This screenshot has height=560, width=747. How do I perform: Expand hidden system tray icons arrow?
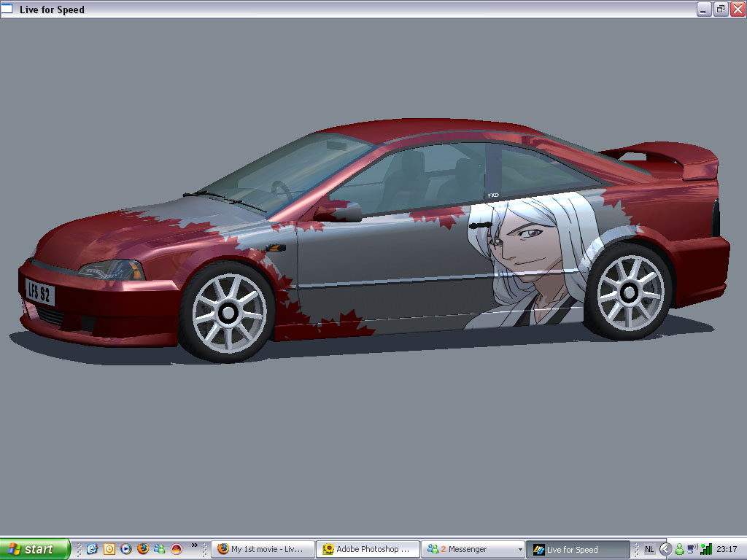(x=665, y=549)
